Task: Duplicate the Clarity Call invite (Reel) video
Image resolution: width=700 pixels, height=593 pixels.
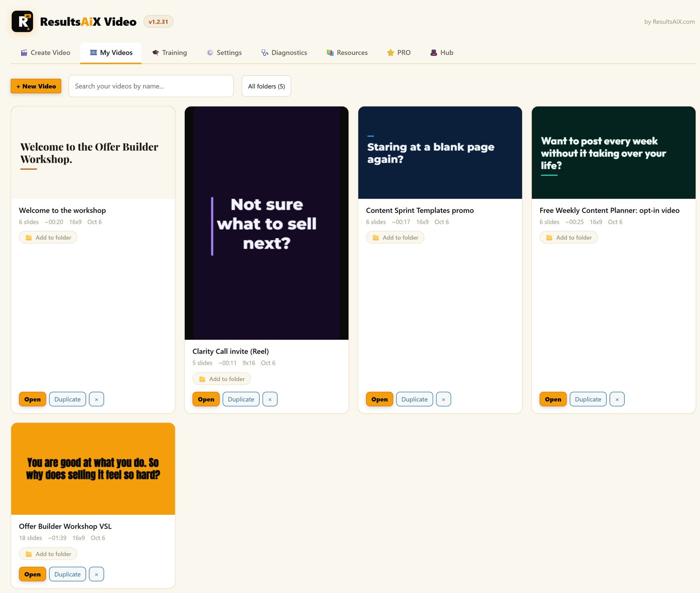Action: [241, 399]
